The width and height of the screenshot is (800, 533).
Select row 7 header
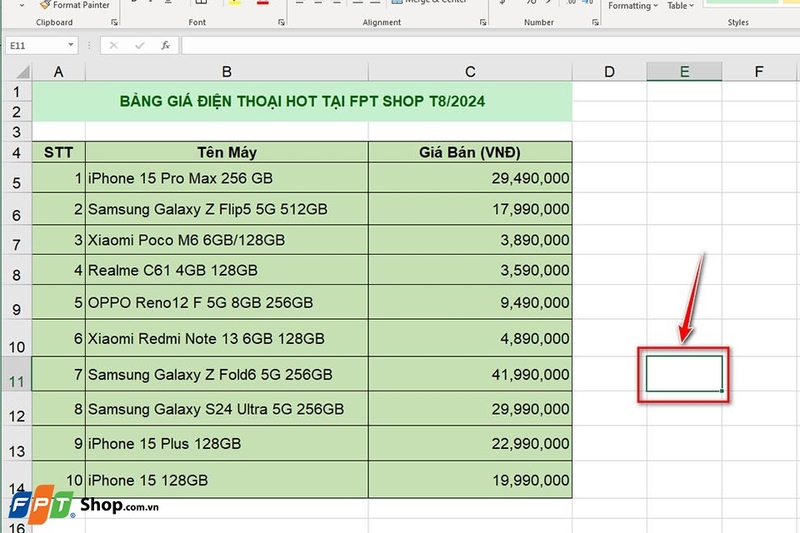[x=17, y=240]
